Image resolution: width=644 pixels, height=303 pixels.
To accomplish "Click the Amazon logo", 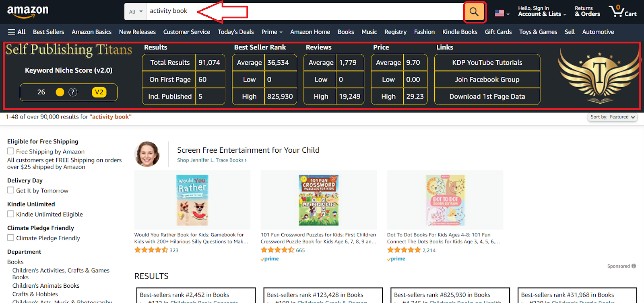I will click(28, 12).
